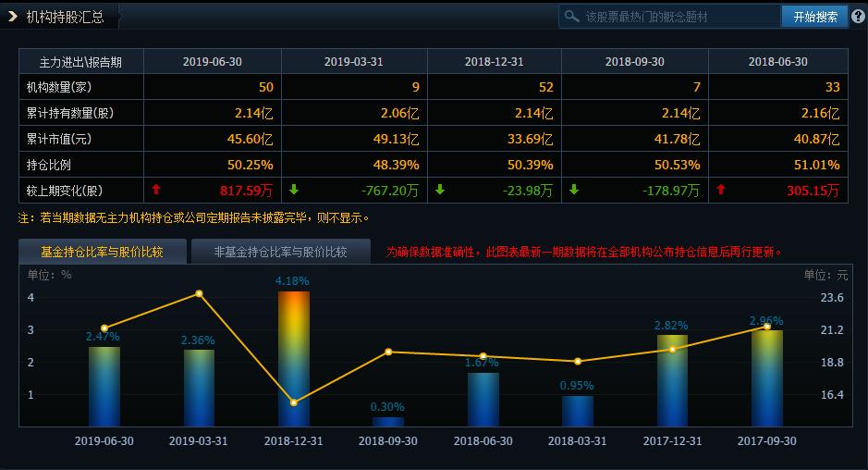Click the -23.98万 change value
868x470 pixels.
528,191
